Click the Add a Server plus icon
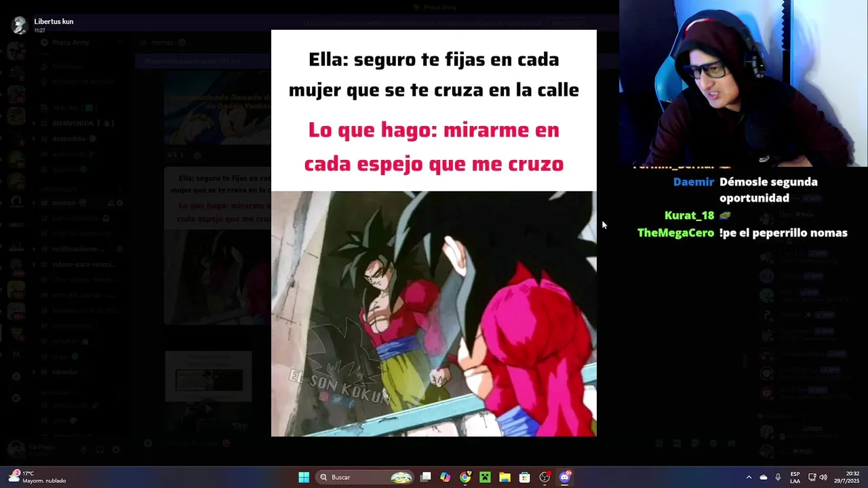This screenshot has width=868, height=488. [x=16, y=376]
